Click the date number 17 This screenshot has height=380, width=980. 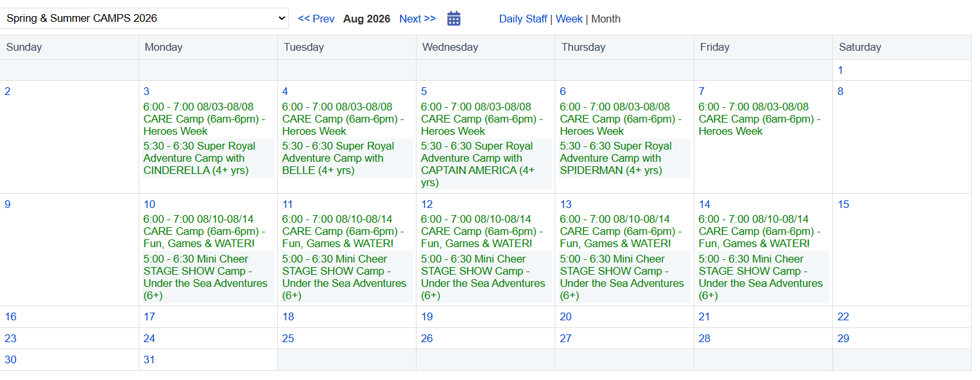tap(150, 316)
